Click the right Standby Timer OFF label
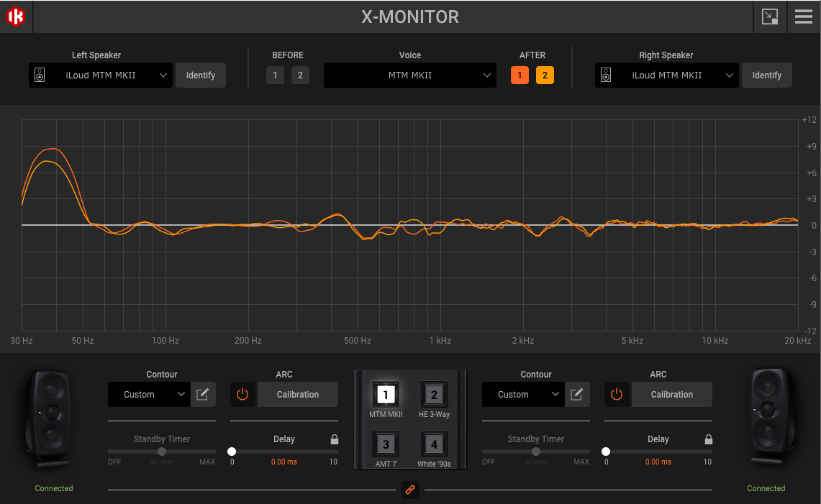Screen dimensions: 821x504 [489, 462]
